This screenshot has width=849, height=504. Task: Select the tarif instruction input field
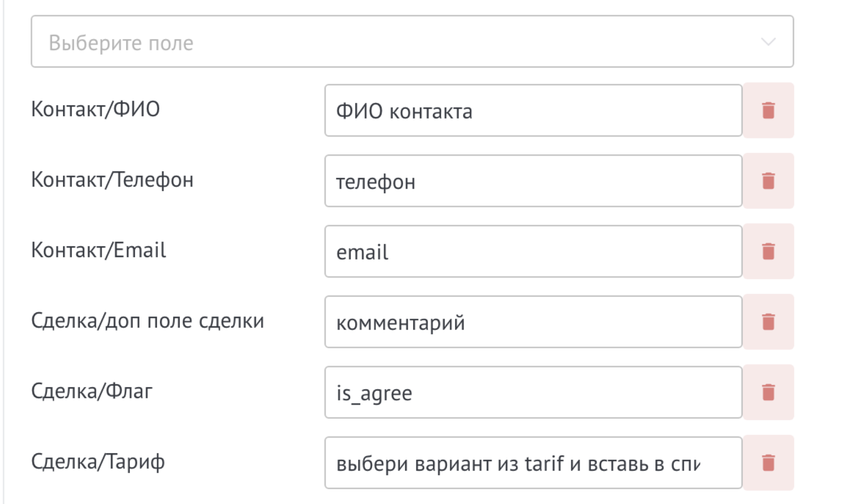(533, 462)
